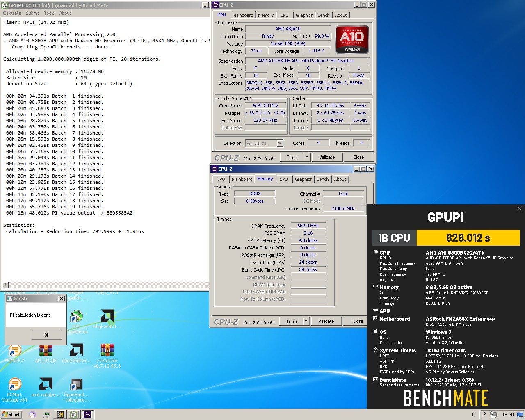Click the Motherboard icon in BenchMate panel

375,318
